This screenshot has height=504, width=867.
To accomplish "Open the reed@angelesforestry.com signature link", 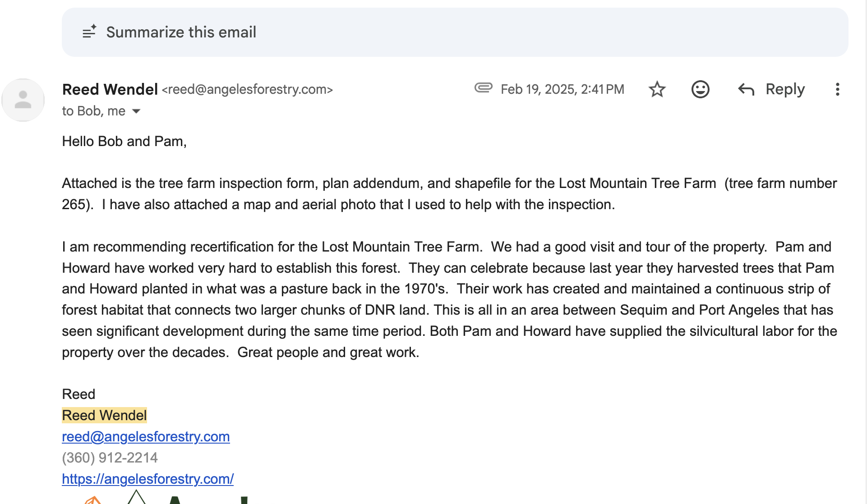I will pyautogui.click(x=146, y=436).
